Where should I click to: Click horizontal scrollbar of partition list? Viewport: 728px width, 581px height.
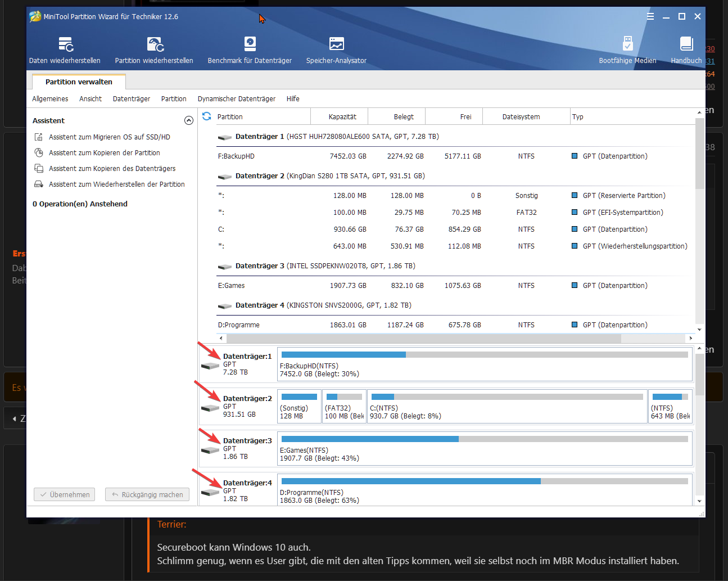click(x=424, y=338)
